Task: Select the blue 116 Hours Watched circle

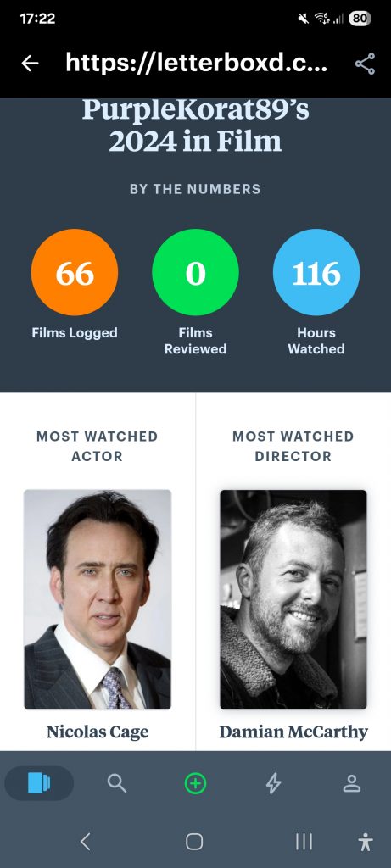Action: tap(316, 272)
